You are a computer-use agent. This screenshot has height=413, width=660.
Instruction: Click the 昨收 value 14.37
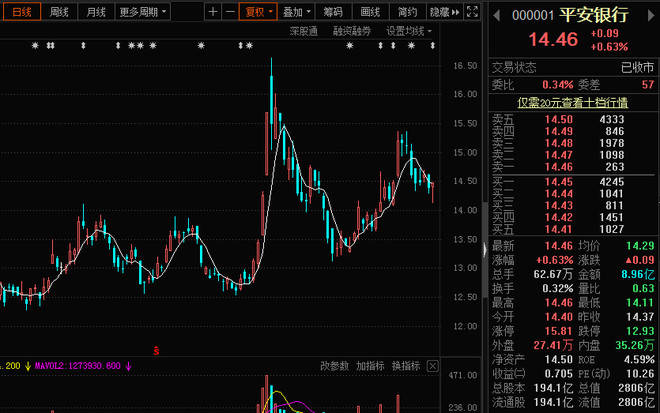[640, 317]
